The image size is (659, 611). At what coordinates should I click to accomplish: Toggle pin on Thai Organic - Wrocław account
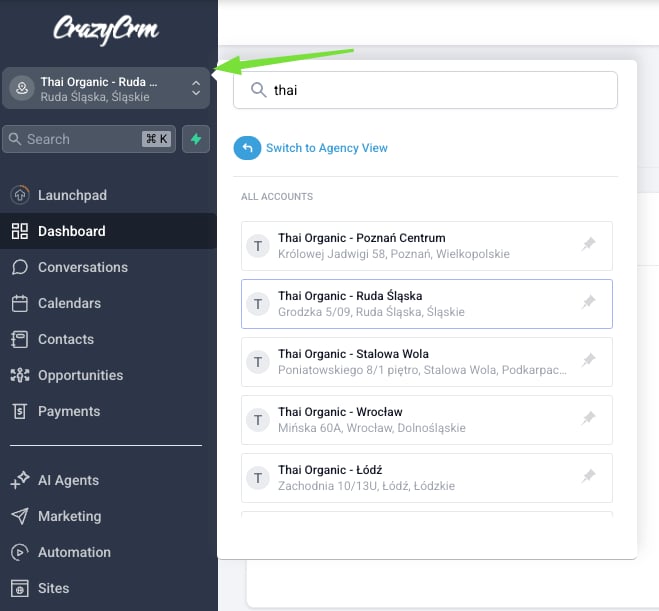[x=589, y=419]
